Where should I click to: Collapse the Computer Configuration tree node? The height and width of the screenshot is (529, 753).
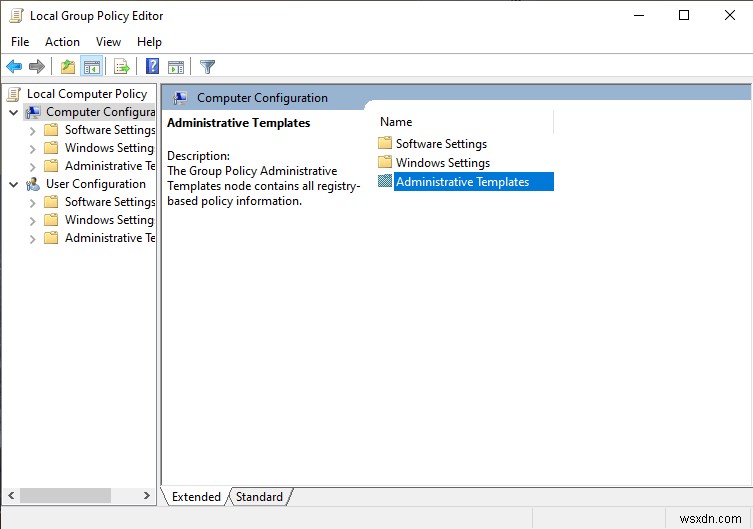pos(13,113)
